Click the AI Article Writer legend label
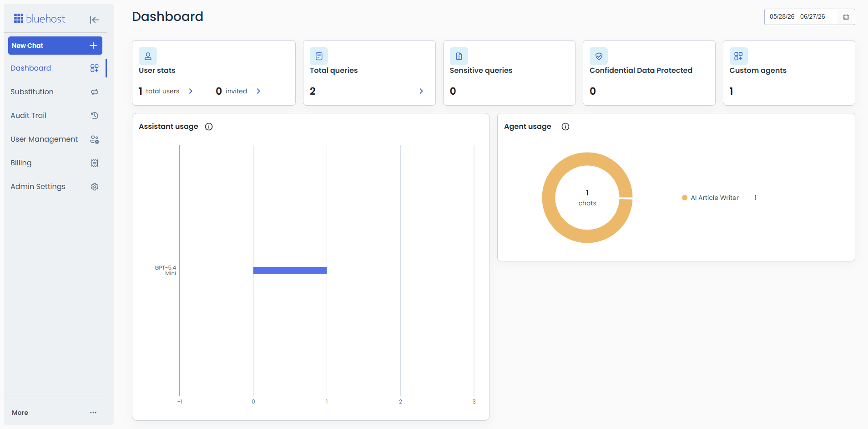This screenshot has width=868, height=429. pos(715,198)
